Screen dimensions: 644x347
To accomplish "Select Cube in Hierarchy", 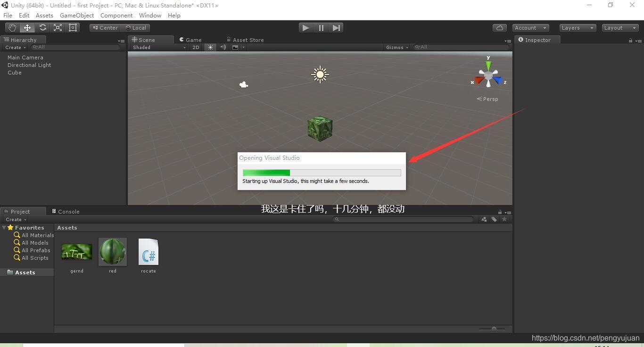I will [x=15, y=73].
